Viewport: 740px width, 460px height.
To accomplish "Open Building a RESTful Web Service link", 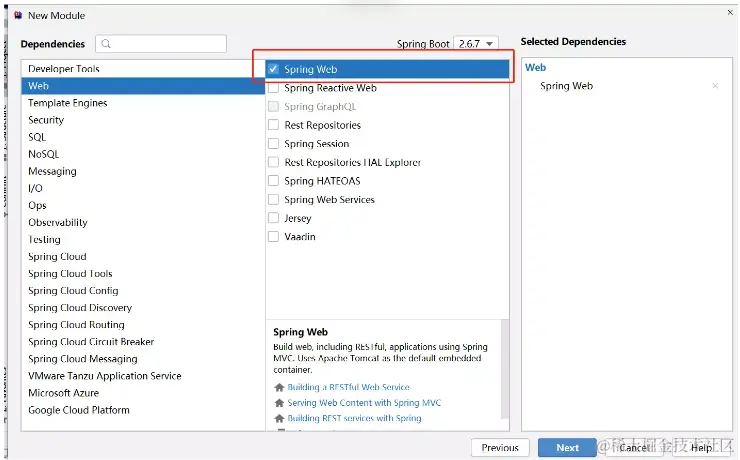I will point(348,387).
